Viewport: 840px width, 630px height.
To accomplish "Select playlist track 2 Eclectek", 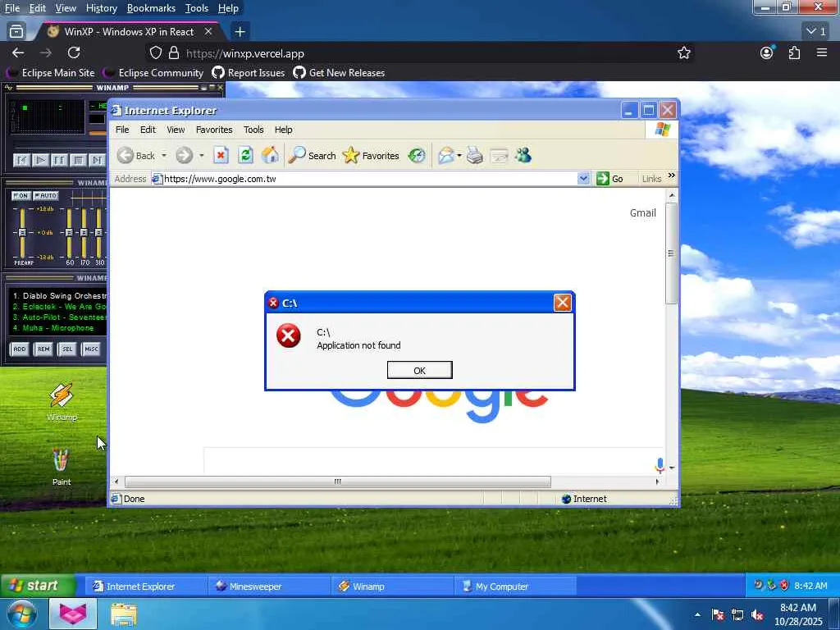I will [x=59, y=307].
